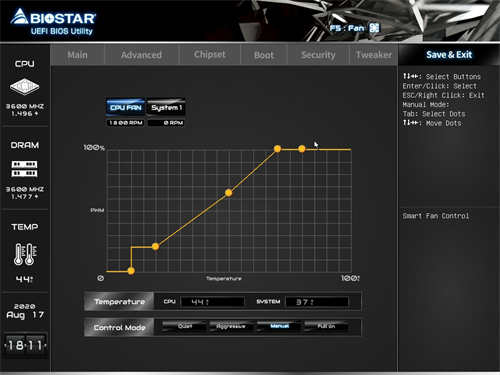Select the Full On control mode
The image size is (500, 375).
[x=326, y=326]
